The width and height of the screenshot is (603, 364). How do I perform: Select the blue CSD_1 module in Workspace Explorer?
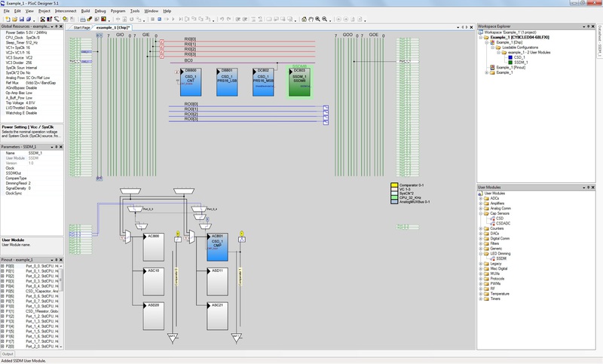(516, 57)
